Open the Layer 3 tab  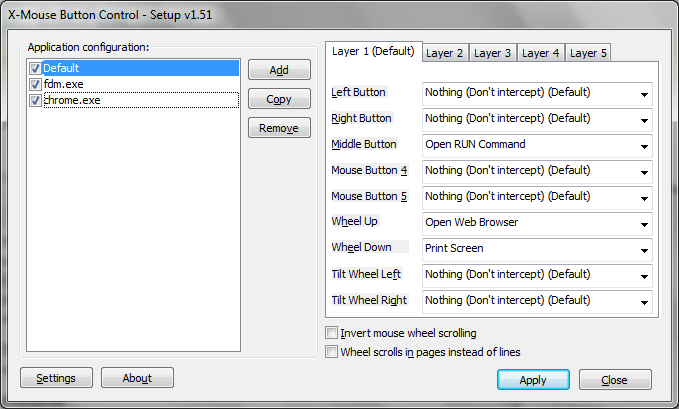coord(492,53)
